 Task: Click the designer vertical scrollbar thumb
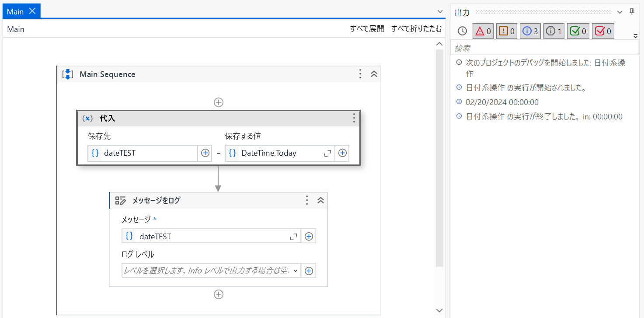tap(440, 158)
